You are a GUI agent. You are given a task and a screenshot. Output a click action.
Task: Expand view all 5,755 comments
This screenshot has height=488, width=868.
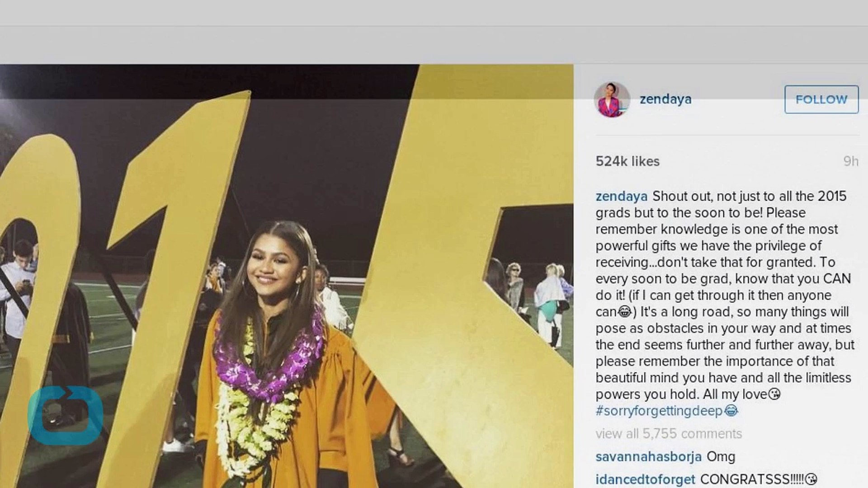[669, 434]
